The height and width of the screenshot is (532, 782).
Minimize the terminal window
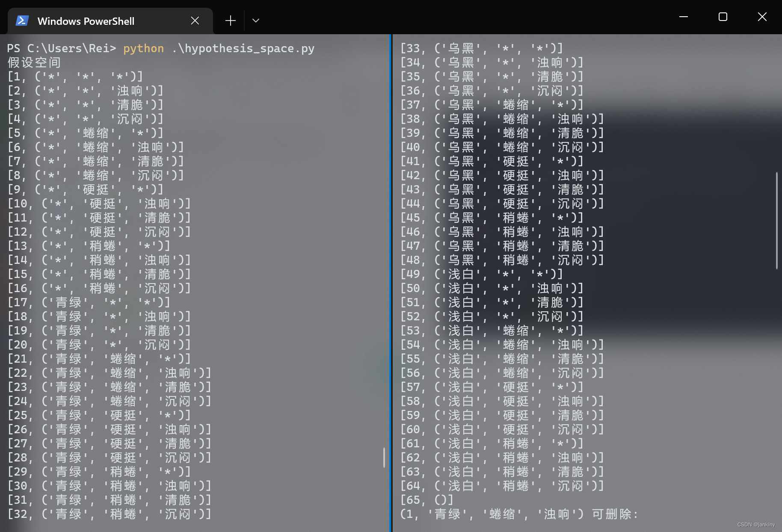coord(684,17)
